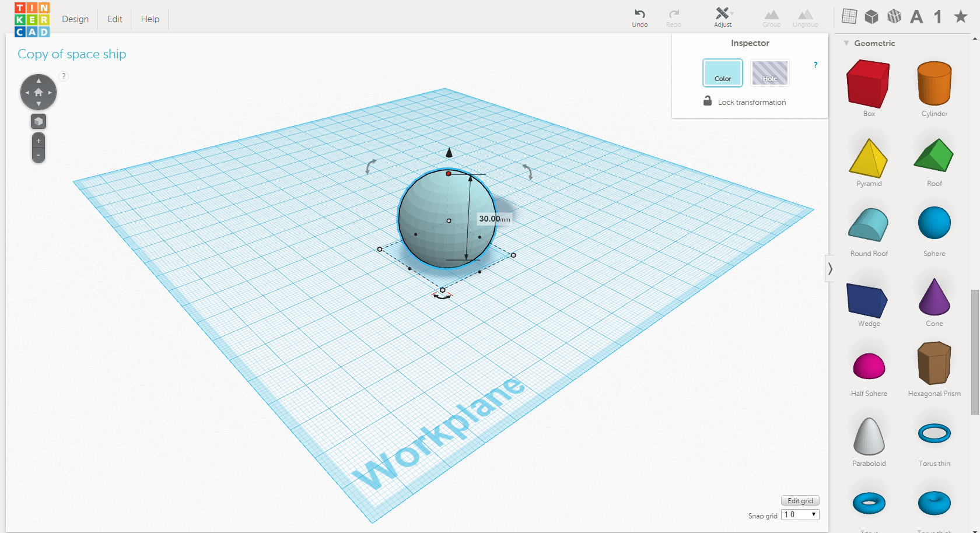Image resolution: width=980 pixels, height=533 pixels.
Task: Turn the shape into a Hole
Action: tap(770, 73)
